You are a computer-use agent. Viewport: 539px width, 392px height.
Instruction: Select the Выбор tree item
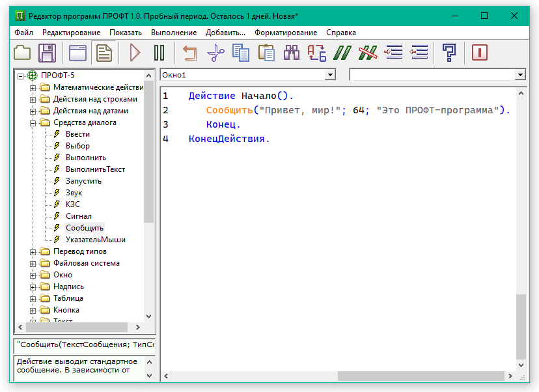pos(77,146)
